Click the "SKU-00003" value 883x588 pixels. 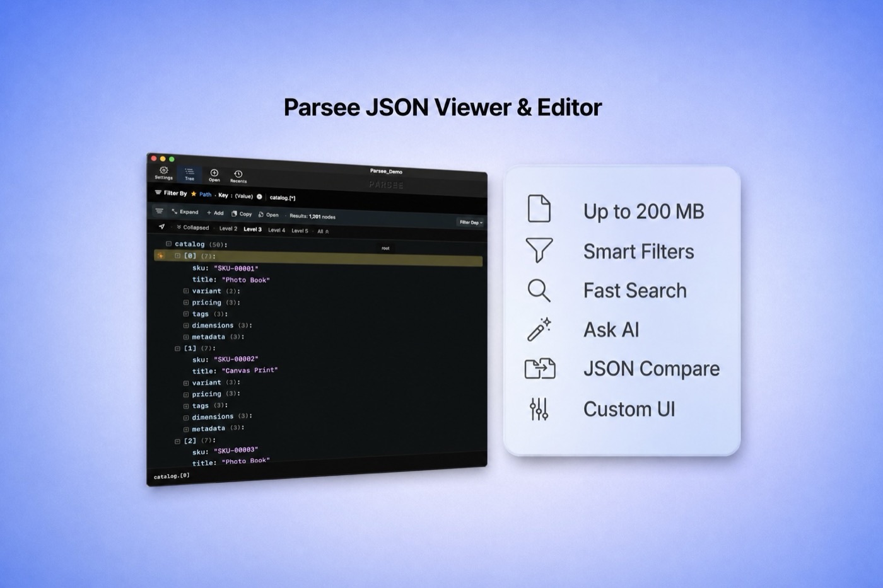(236, 450)
